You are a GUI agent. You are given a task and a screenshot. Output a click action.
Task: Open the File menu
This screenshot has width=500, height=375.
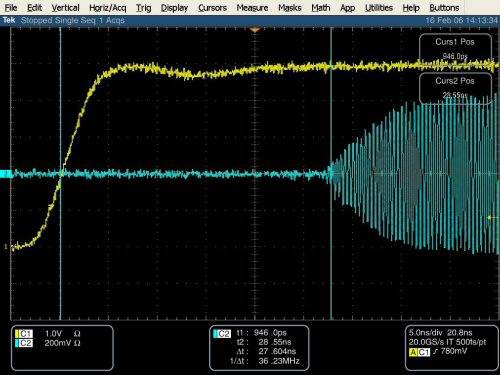[x=11, y=8]
